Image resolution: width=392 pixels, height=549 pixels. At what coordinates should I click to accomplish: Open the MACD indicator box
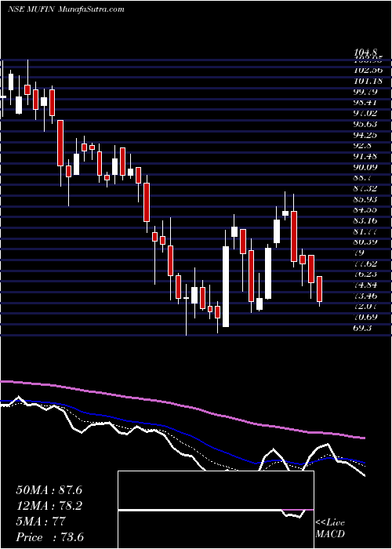pos(216,510)
